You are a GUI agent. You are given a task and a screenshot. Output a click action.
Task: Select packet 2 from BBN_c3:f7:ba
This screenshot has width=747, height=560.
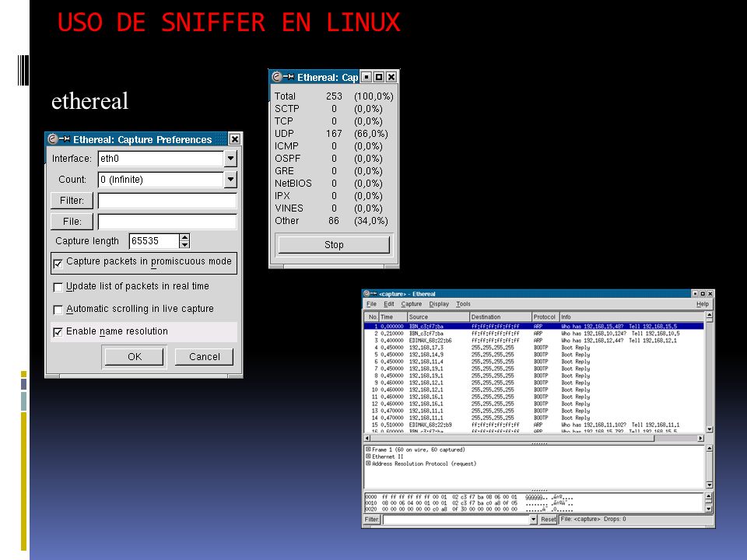click(534, 334)
